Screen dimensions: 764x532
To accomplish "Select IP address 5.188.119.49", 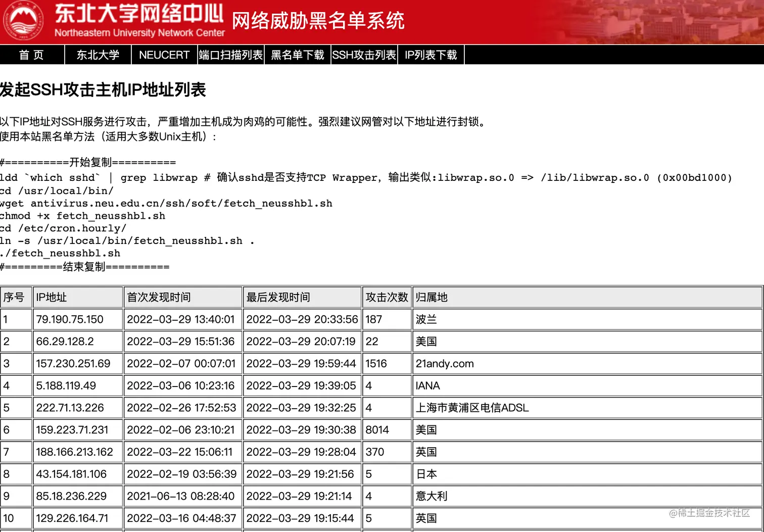I will click(x=66, y=385).
